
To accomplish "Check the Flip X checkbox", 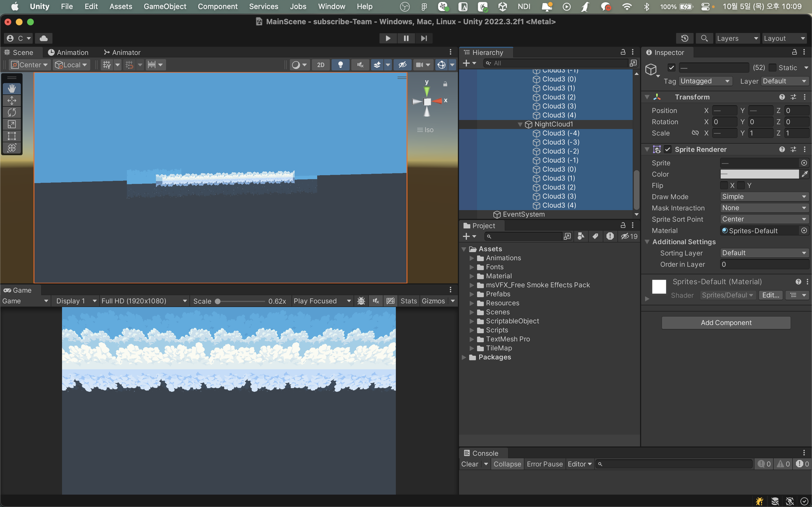I will [x=724, y=185].
